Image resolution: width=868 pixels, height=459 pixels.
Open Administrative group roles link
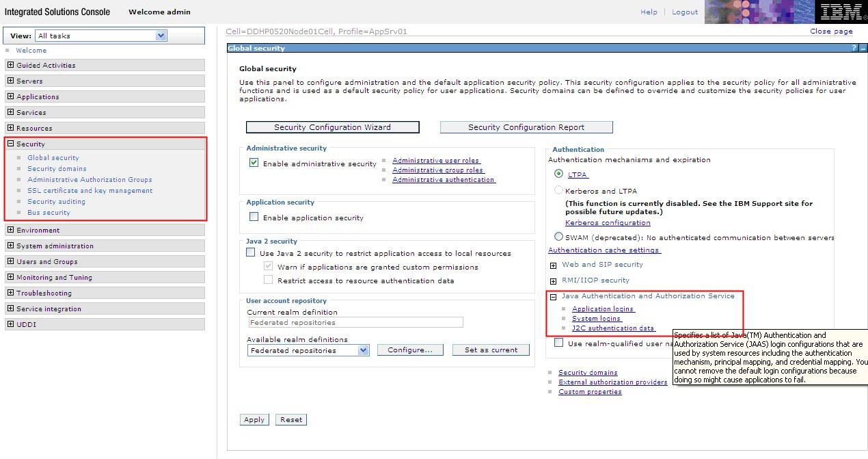tap(438, 170)
